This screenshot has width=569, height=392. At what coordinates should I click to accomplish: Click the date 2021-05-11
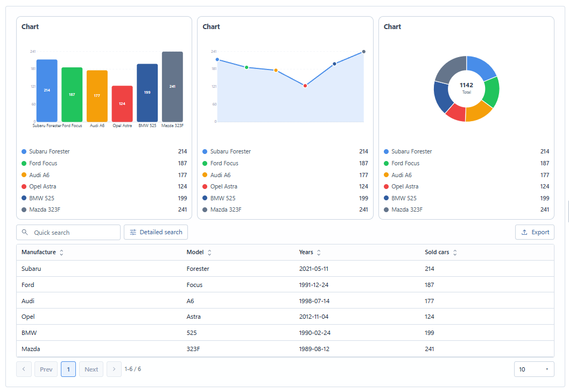coord(313,269)
